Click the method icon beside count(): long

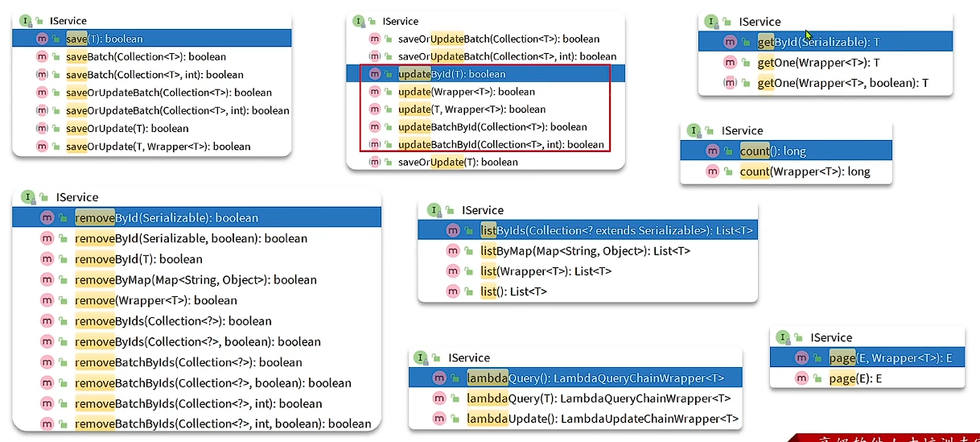point(712,151)
